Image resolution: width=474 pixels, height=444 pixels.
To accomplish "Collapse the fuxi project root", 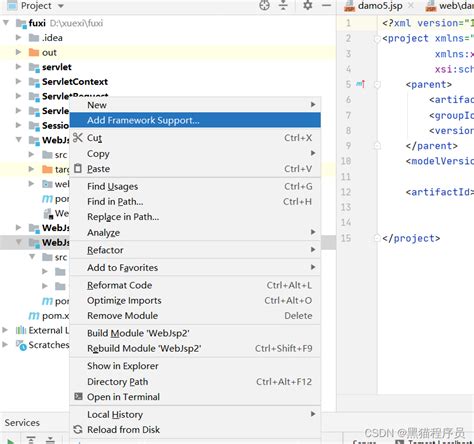I will (x=6, y=23).
